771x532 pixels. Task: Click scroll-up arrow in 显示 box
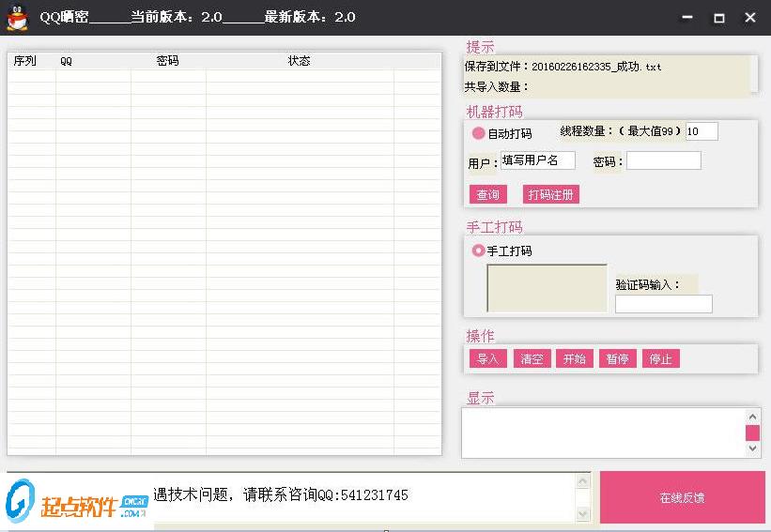[x=752, y=417]
